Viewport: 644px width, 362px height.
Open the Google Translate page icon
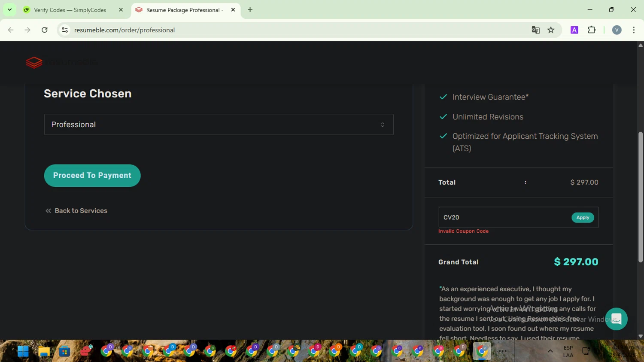[x=535, y=30]
